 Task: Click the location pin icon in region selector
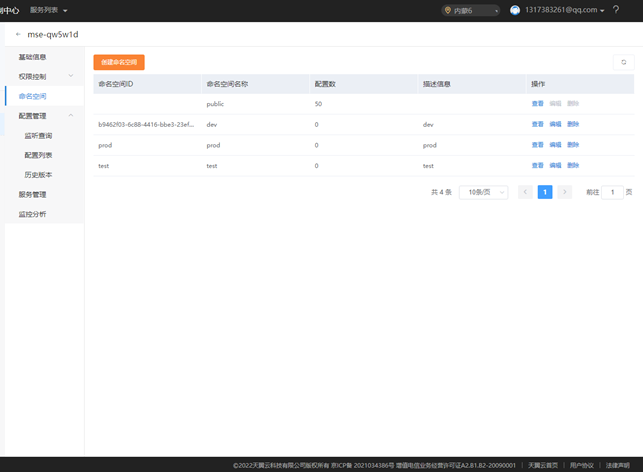click(x=447, y=10)
